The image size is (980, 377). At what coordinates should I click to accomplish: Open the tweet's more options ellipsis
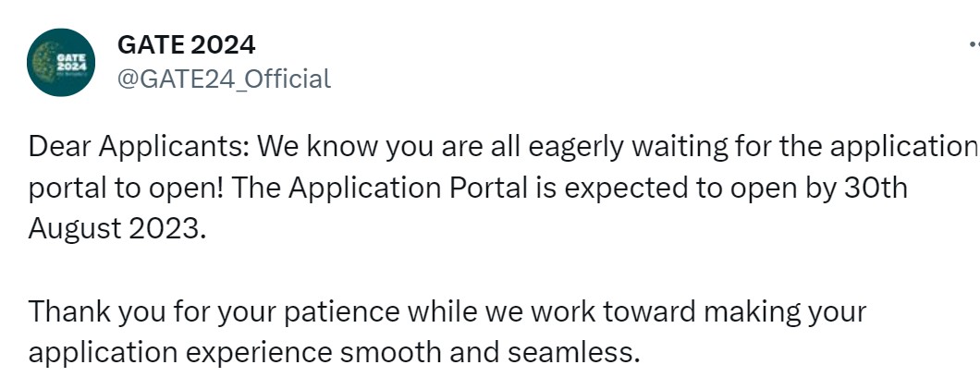973,43
